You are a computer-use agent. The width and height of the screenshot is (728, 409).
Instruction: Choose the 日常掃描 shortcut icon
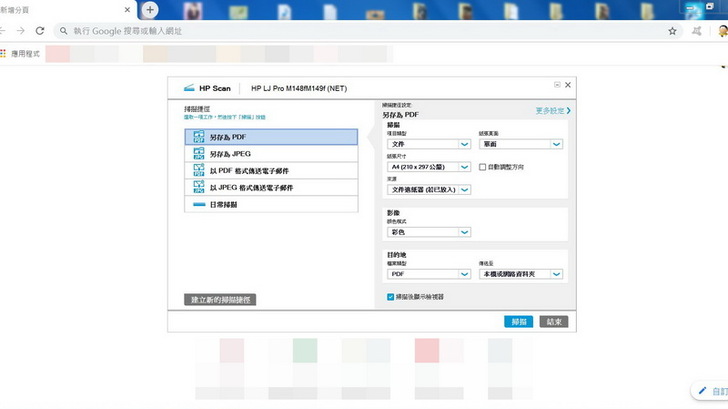click(x=196, y=204)
